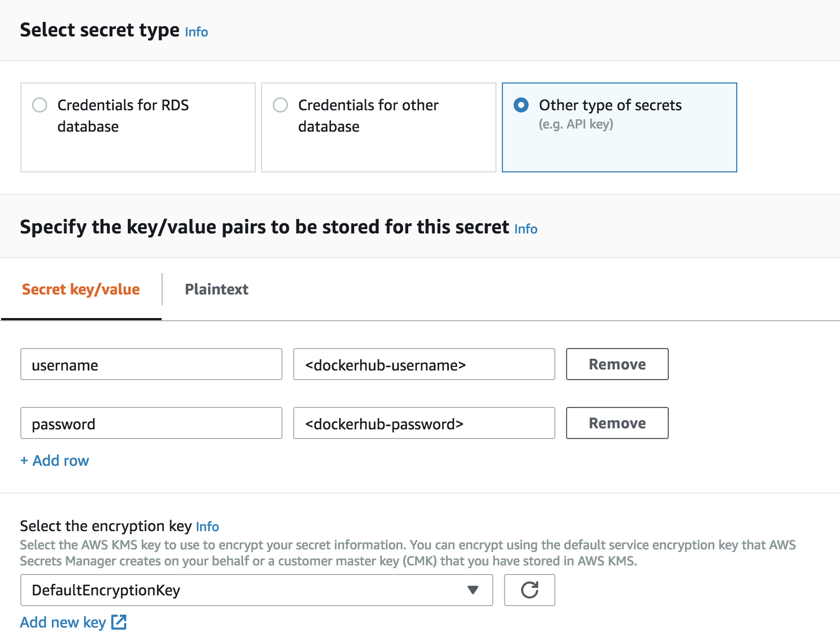Open Info link for encryption key selection

(207, 527)
